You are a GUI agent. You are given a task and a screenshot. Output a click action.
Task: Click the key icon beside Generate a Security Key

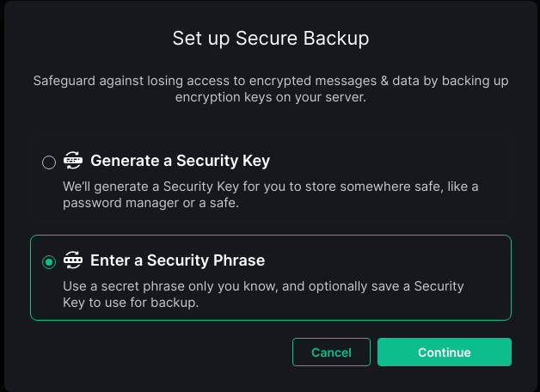click(73, 160)
